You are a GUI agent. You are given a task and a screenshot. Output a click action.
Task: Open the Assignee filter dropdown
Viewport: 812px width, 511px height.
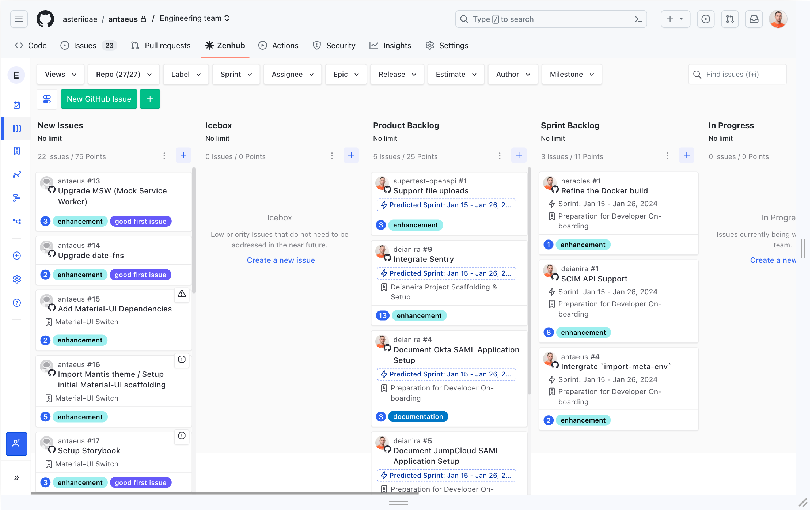click(x=293, y=75)
